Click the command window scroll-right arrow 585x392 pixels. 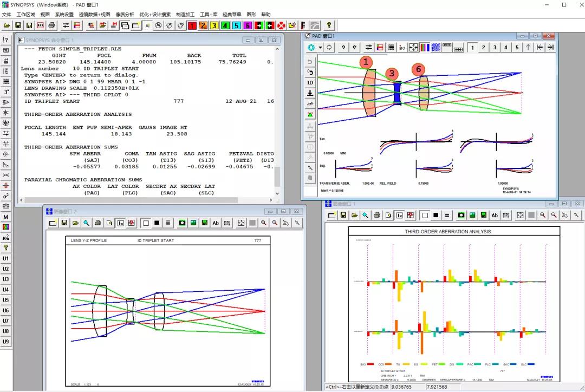click(x=271, y=200)
